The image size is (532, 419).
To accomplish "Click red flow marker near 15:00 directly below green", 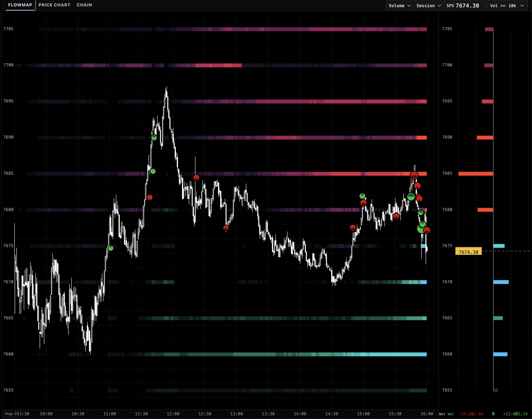I will pos(363,203).
